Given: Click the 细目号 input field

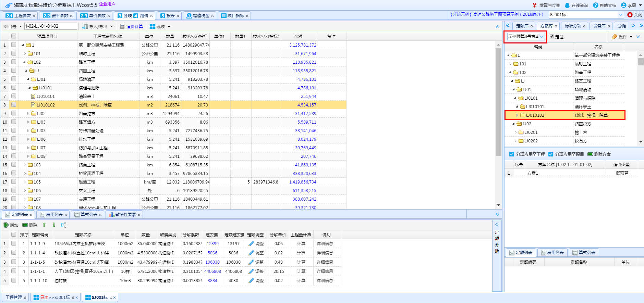Looking at the screenshot, I should [x=50, y=26].
